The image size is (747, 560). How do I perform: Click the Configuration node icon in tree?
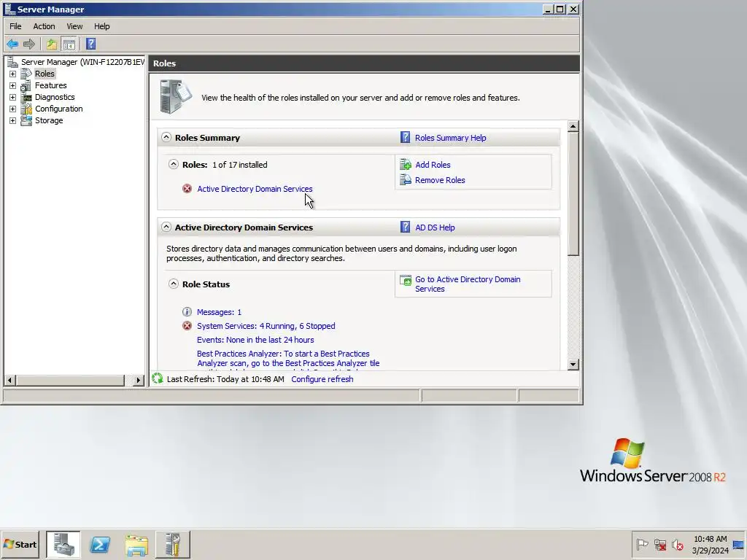pyautogui.click(x=27, y=109)
